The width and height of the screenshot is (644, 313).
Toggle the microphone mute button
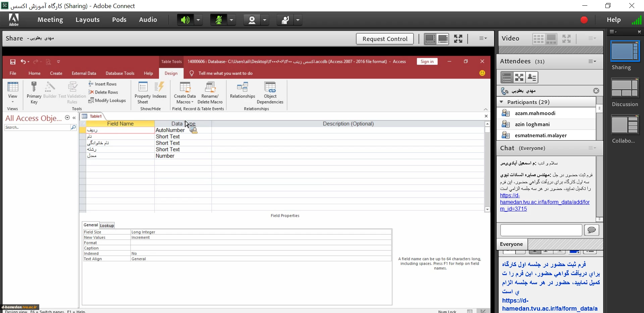[219, 20]
